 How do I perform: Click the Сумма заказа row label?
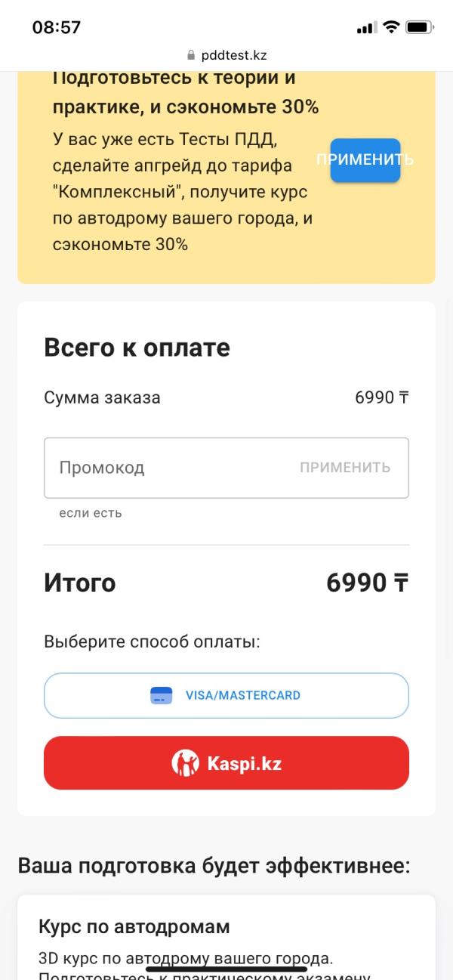point(102,397)
